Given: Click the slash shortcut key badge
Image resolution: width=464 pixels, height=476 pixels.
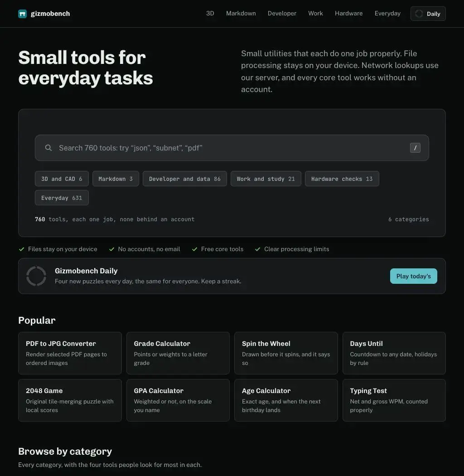Looking at the screenshot, I should [415, 148].
